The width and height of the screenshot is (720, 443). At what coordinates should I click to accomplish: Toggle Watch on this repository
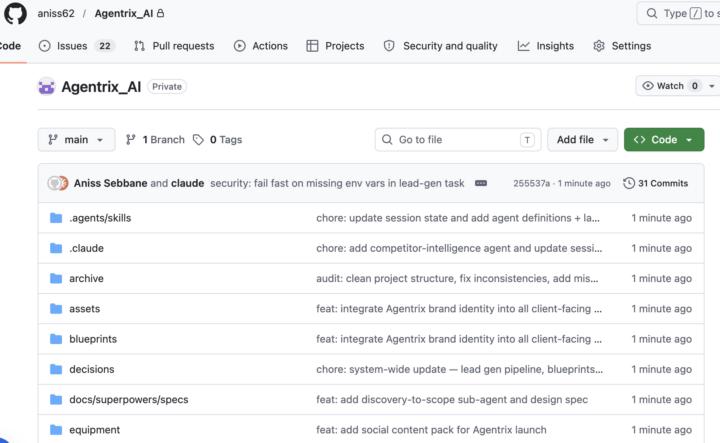(x=670, y=86)
